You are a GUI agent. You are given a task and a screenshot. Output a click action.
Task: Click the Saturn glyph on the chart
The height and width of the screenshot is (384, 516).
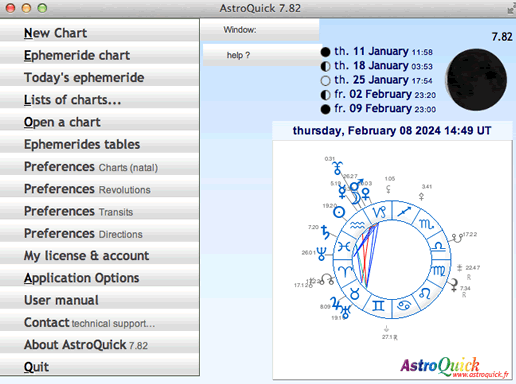(325, 232)
